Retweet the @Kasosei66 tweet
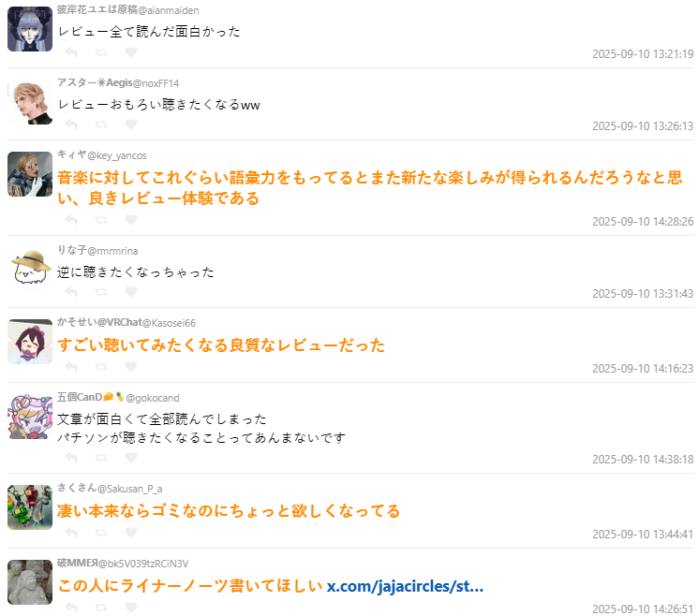The width and height of the screenshot is (698, 616). (101, 367)
